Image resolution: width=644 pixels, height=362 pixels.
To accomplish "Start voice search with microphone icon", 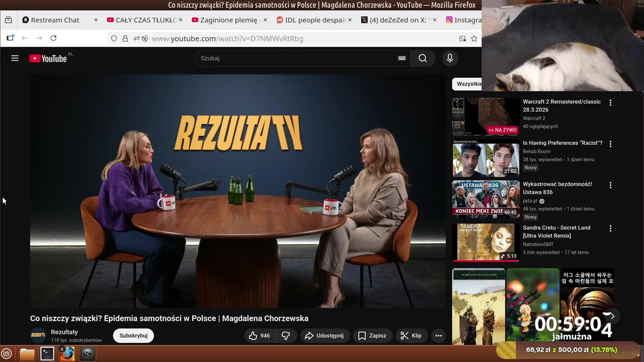I will coord(450,58).
